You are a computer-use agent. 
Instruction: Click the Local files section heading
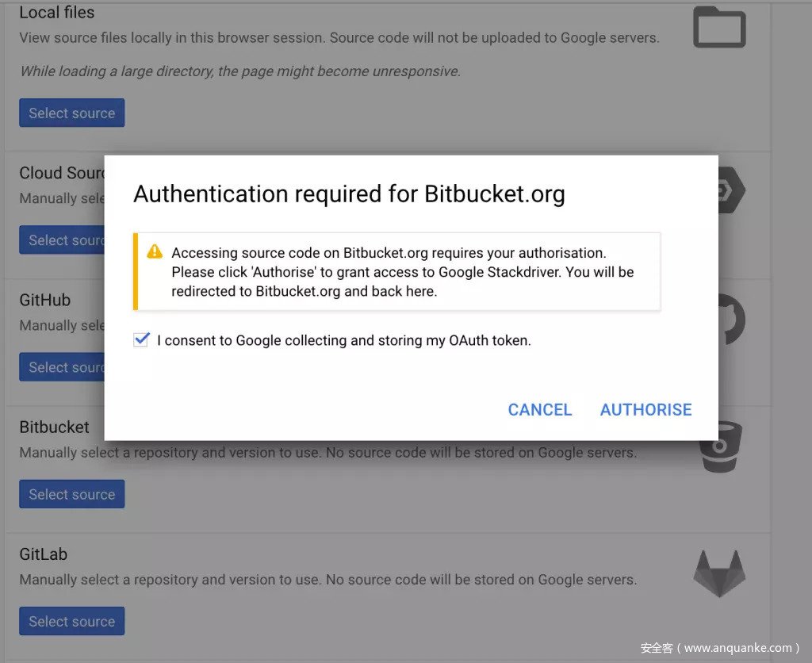tap(57, 13)
